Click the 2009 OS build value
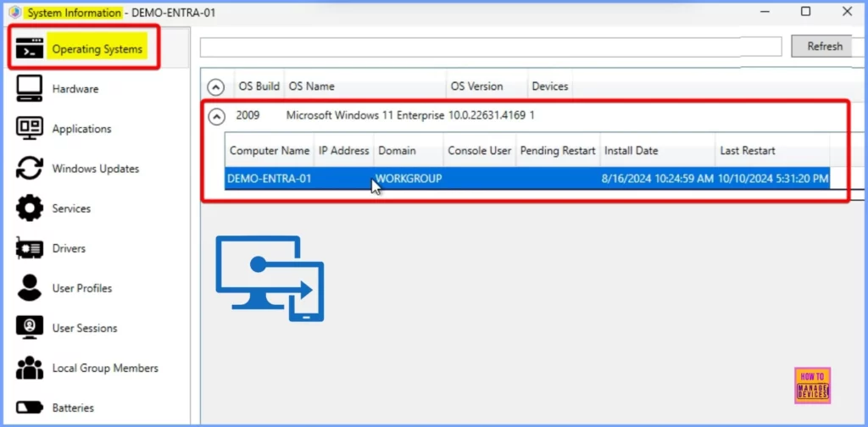 248,115
